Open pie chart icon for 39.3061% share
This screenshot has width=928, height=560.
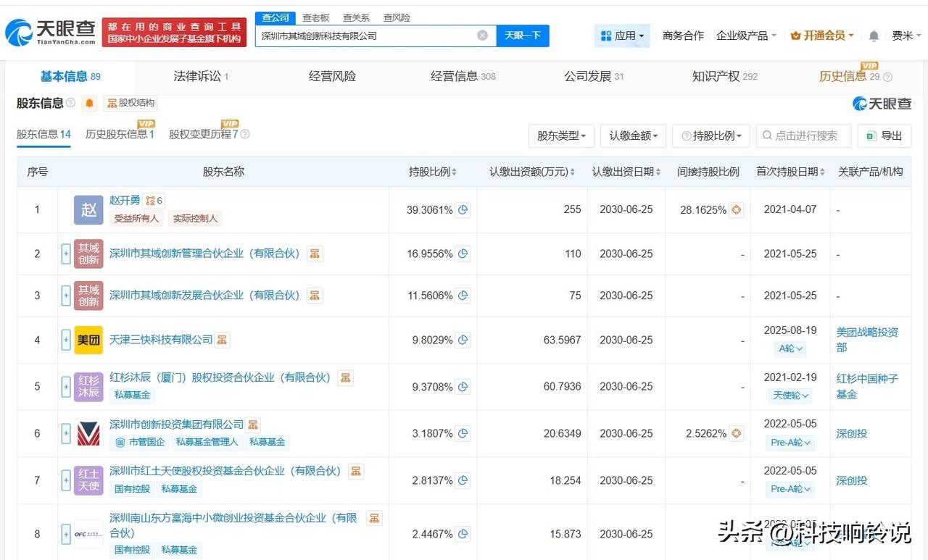pyautogui.click(x=463, y=210)
